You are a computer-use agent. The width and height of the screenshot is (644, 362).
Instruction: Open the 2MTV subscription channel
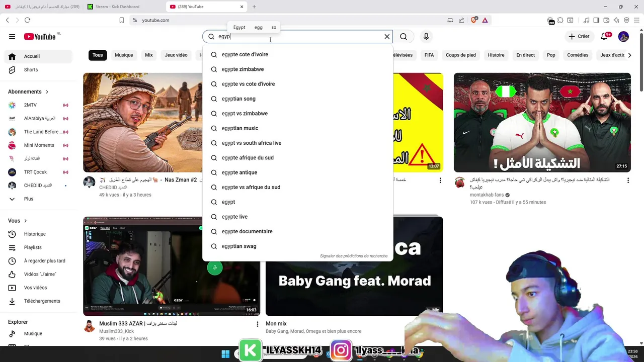click(x=39, y=105)
